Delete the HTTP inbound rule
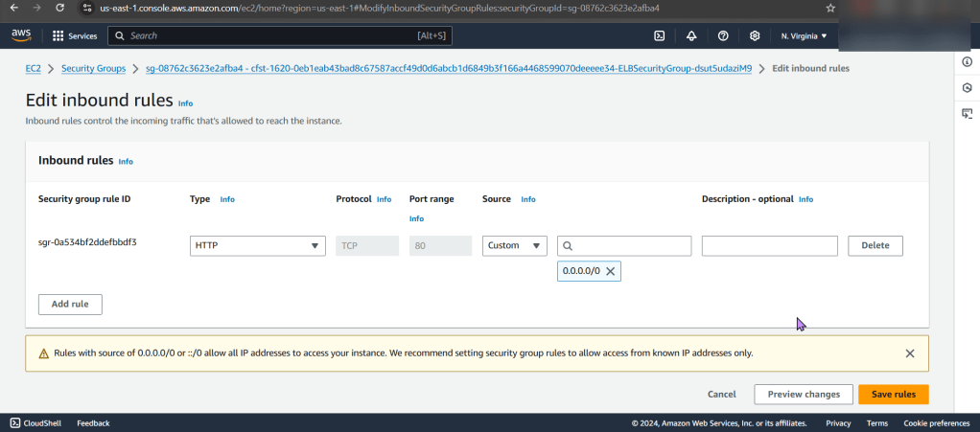 pyautogui.click(x=875, y=246)
